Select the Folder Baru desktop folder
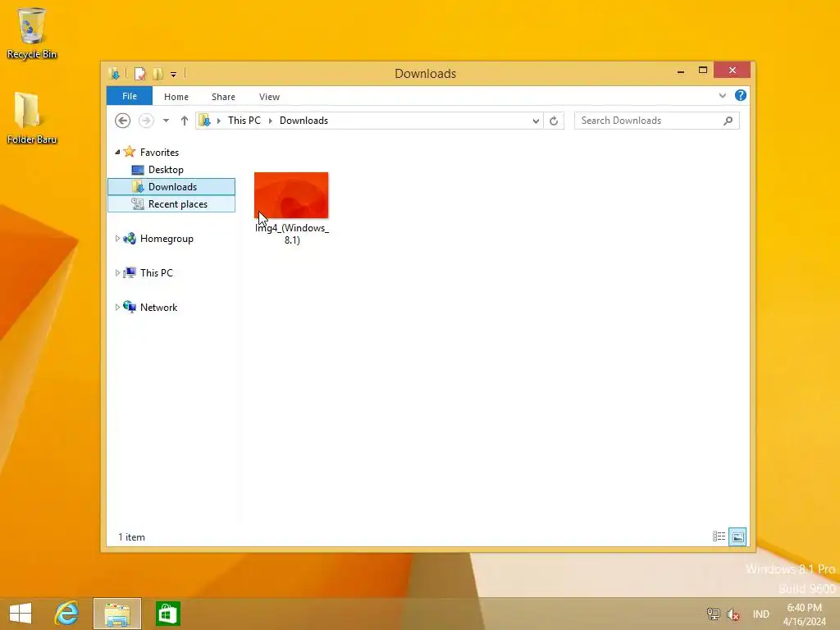 32,118
